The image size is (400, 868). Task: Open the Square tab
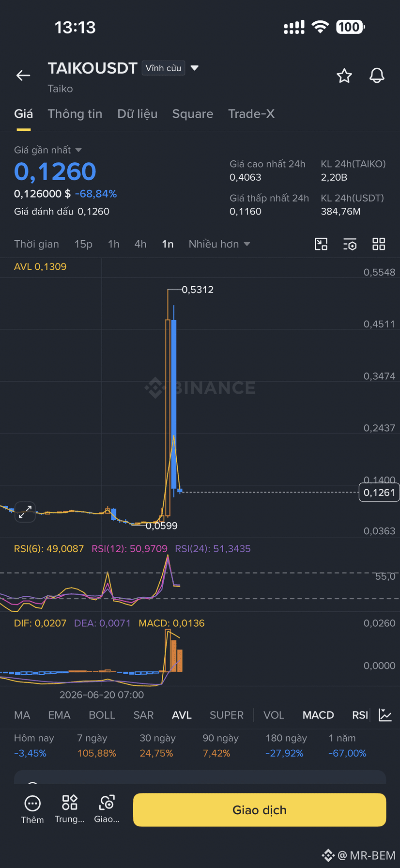point(193,114)
